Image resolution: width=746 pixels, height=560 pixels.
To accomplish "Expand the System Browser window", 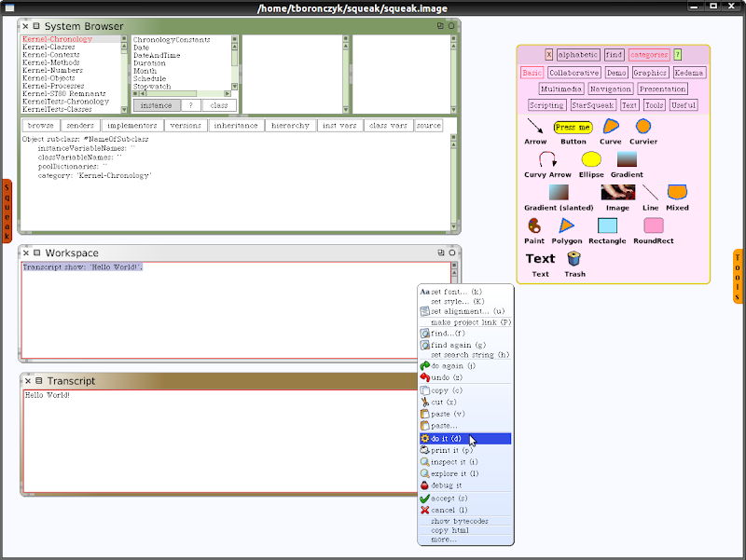I will tap(440, 26).
